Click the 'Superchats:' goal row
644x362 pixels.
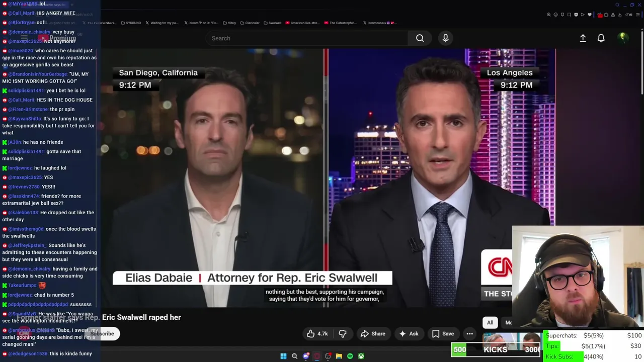(x=594, y=335)
